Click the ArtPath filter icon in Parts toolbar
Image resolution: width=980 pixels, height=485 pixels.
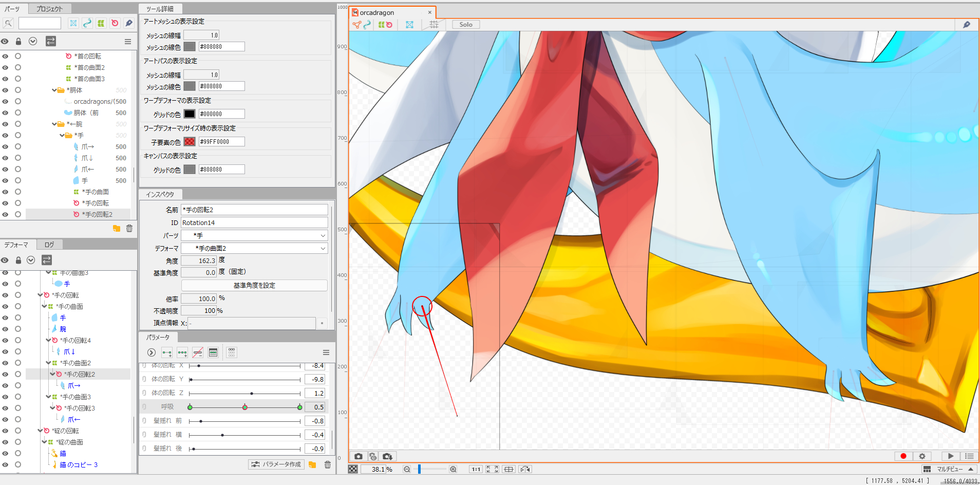pos(87,23)
